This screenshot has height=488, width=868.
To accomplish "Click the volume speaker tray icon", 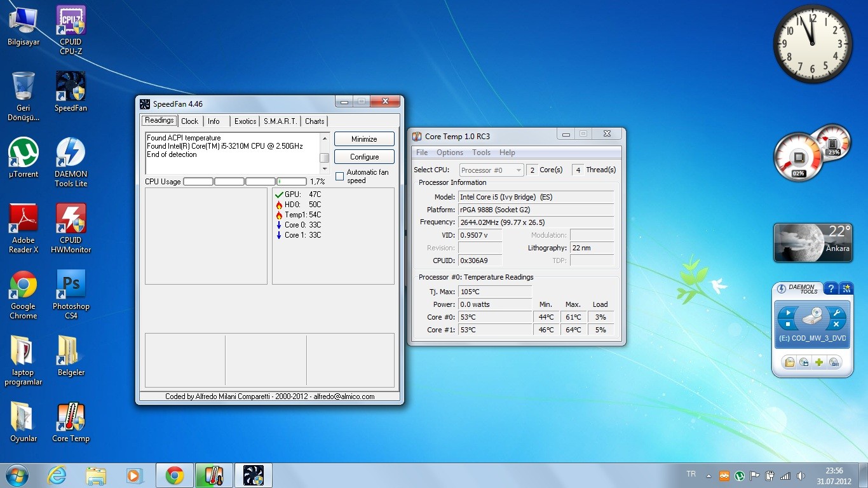I will click(x=801, y=475).
